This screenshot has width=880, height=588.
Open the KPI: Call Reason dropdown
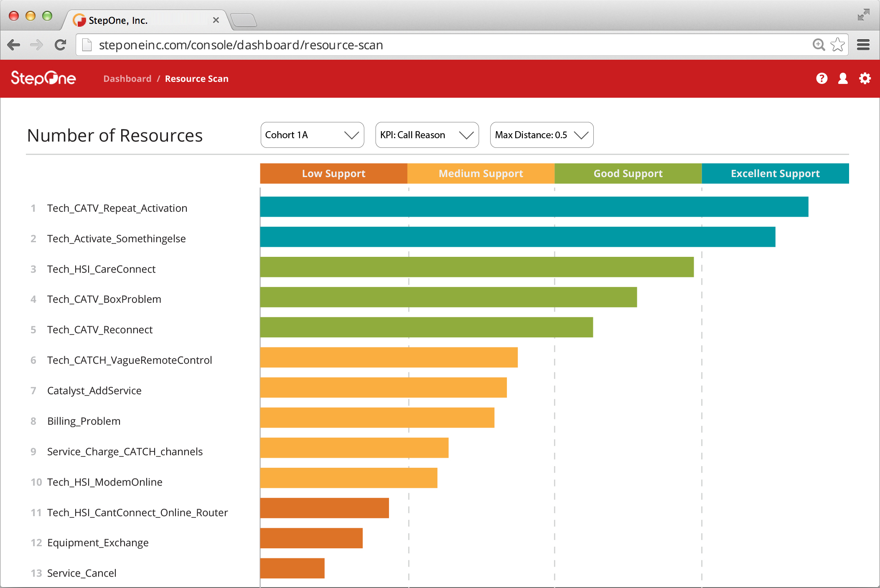[x=427, y=135]
